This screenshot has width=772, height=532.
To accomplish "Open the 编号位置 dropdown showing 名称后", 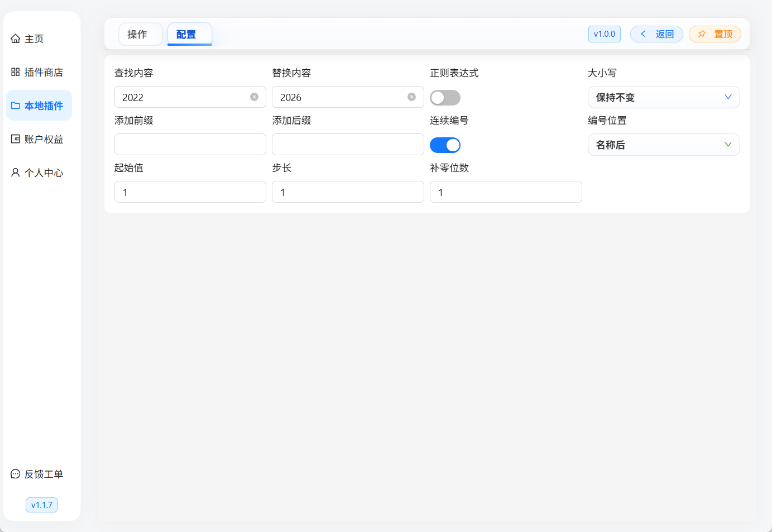I will tap(664, 145).
